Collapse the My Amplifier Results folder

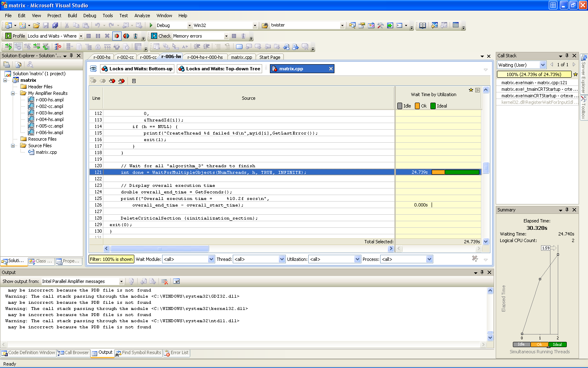(13, 93)
